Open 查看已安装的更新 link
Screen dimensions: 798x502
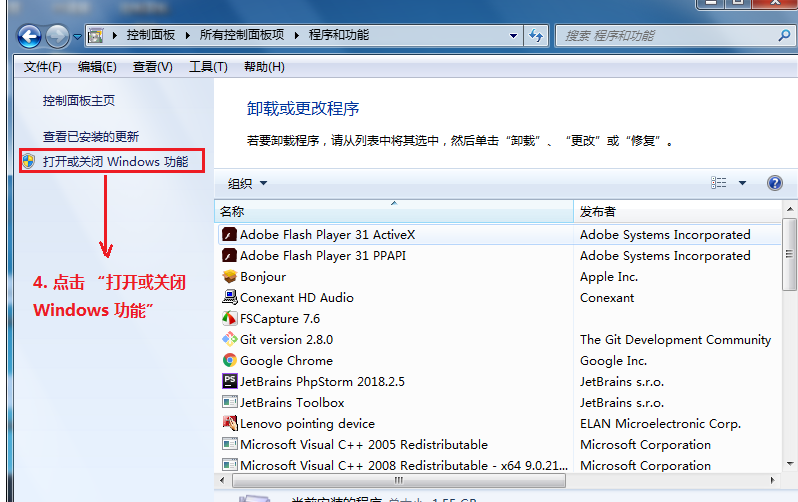[x=91, y=136]
